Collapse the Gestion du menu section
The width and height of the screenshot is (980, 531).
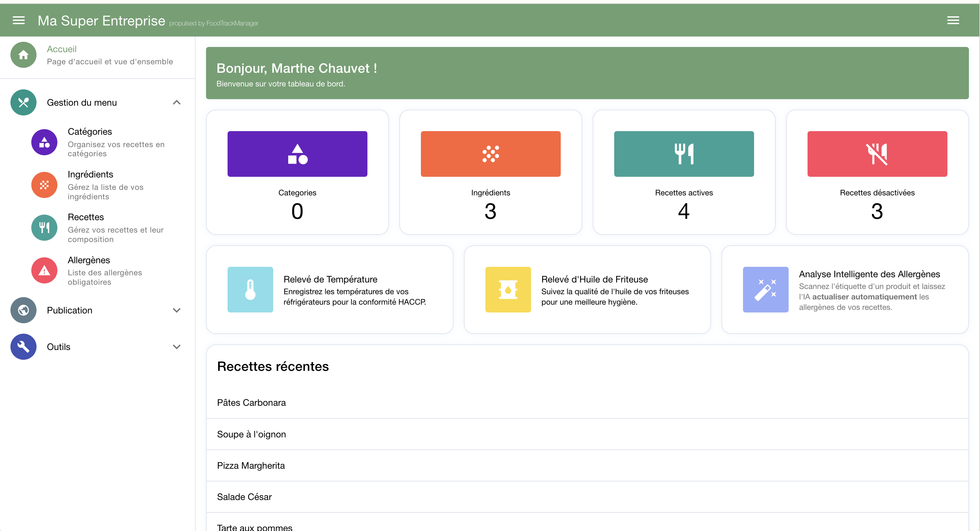(176, 102)
